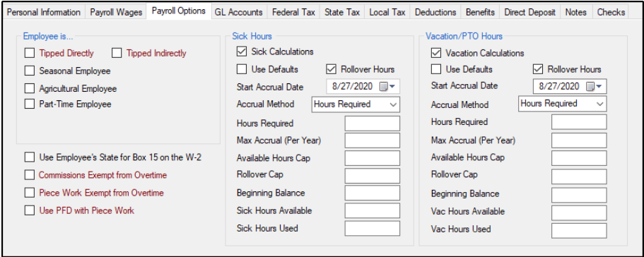Check Use Defaults under Vacation/PTO Hours
Image resolution: width=644 pixels, height=257 pixels.
point(435,69)
